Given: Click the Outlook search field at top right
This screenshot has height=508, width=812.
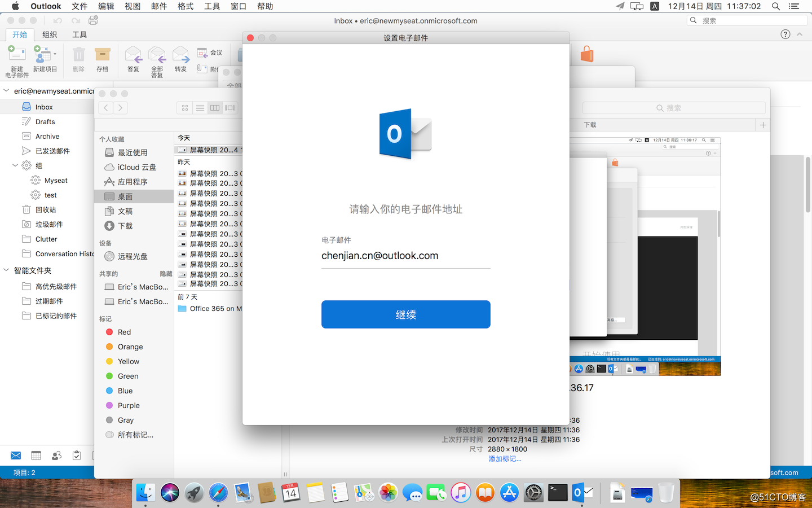Looking at the screenshot, I should [748, 20].
